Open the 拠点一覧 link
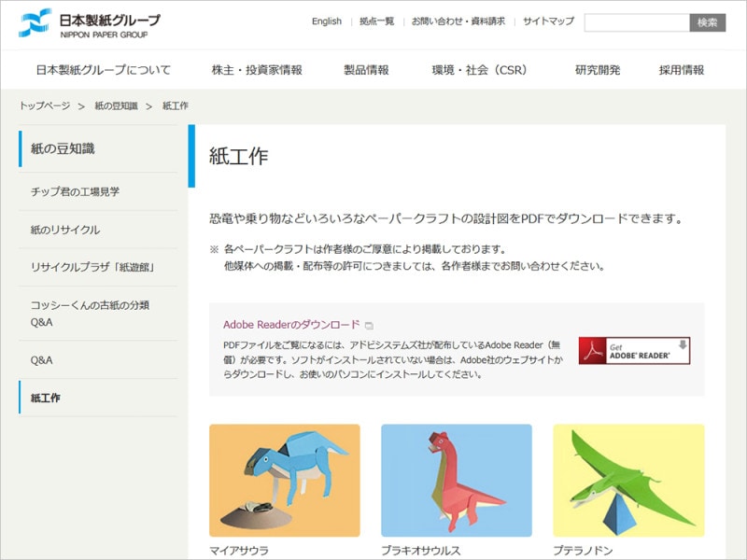Image resolution: width=747 pixels, height=560 pixels. coord(376,21)
